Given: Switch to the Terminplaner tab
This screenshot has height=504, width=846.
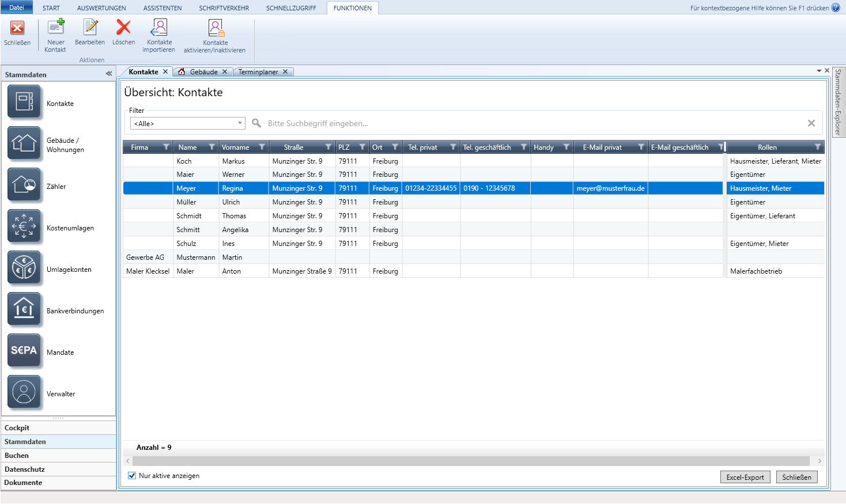Looking at the screenshot, I should [258, 72].
